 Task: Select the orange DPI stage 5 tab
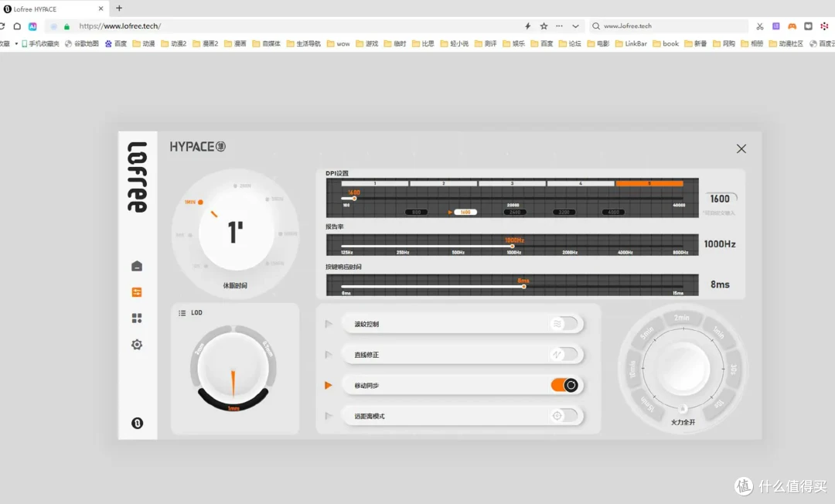coord(649,183)
